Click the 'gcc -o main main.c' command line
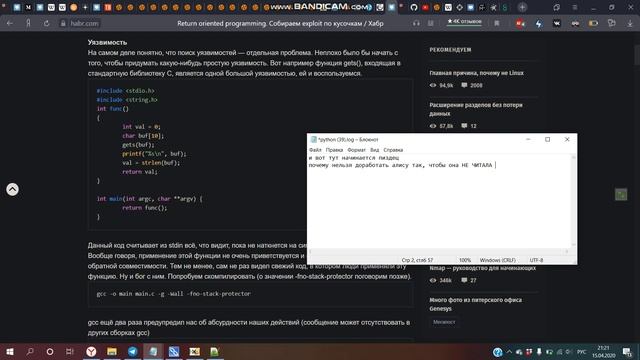 [x=174, y=293]
